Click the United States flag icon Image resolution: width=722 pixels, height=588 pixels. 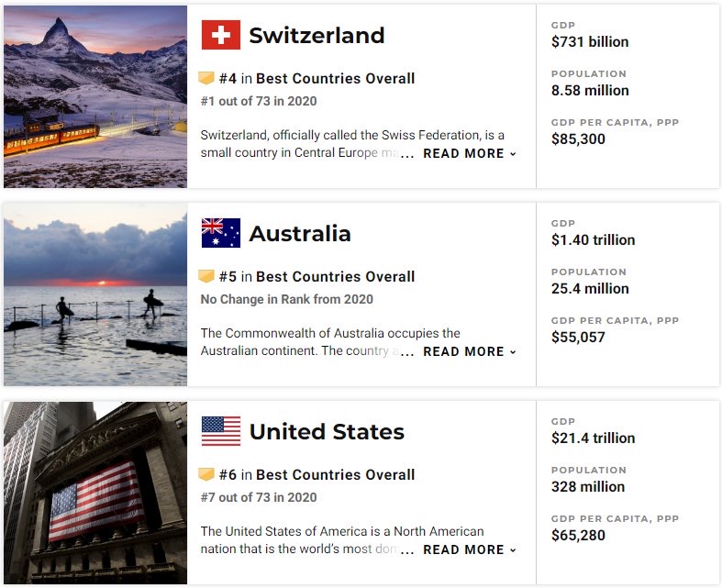point(220,431)
